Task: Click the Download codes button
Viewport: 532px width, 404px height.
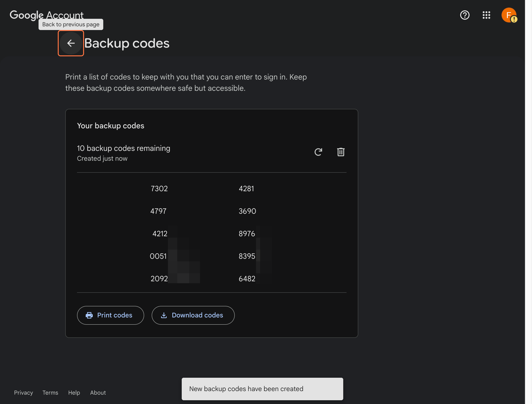Action: pos(193,315)
